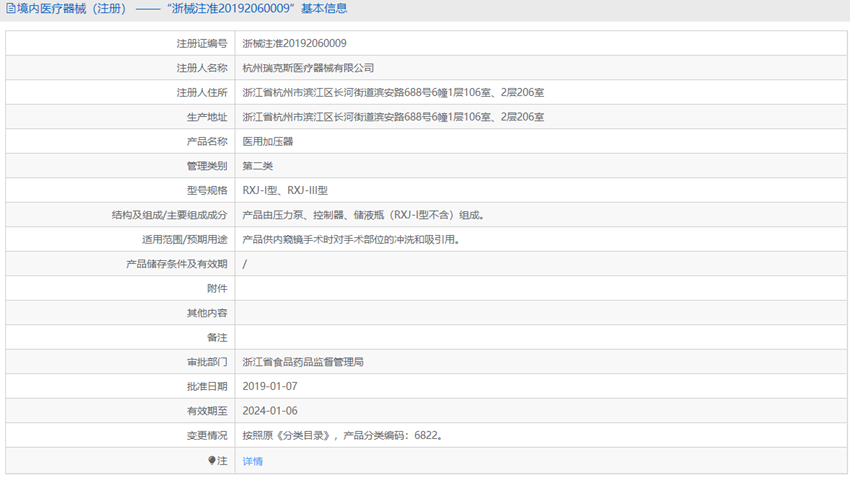Click the document icon in the page header
Viewport: 850px width, 477px height.
point(10,9)
